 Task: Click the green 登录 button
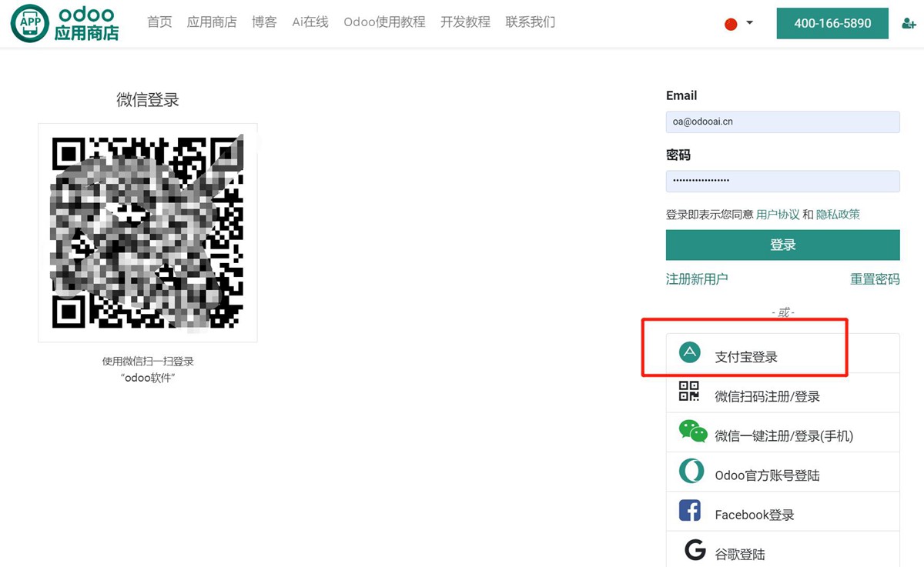tap(782, 245)
